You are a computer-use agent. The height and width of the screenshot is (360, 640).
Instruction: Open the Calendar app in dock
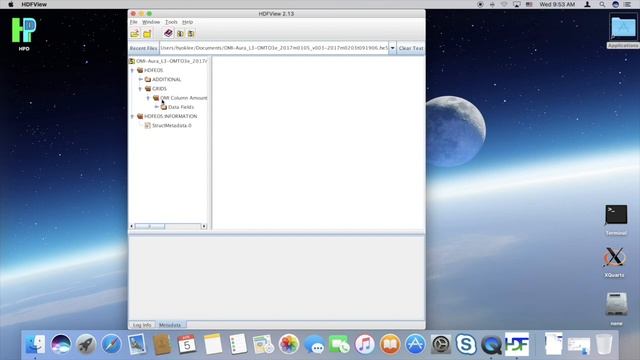[x=187, y=344]
